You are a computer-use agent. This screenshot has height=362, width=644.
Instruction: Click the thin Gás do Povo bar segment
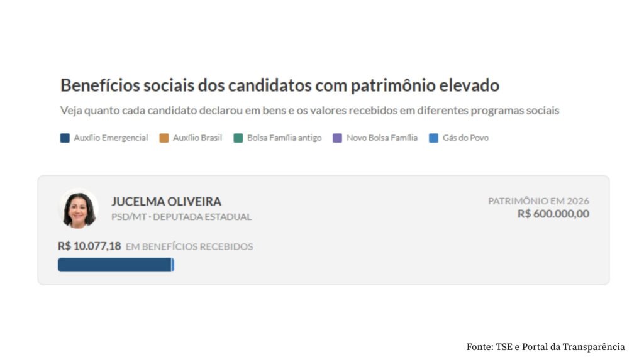[x=173, y=265]
